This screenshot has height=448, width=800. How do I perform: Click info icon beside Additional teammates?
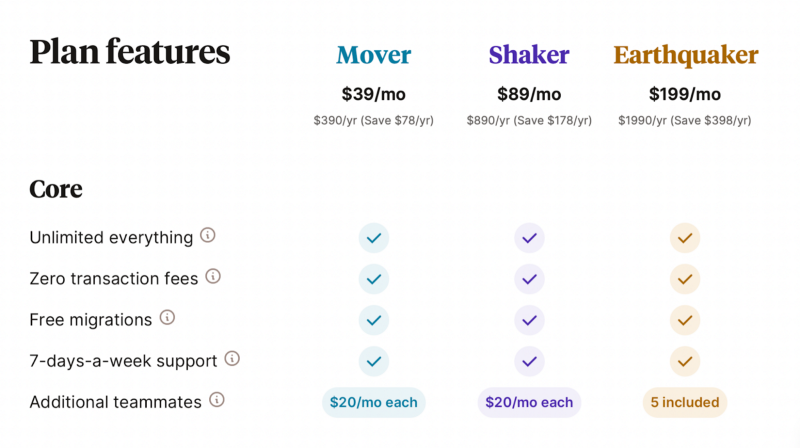(216, 400)
